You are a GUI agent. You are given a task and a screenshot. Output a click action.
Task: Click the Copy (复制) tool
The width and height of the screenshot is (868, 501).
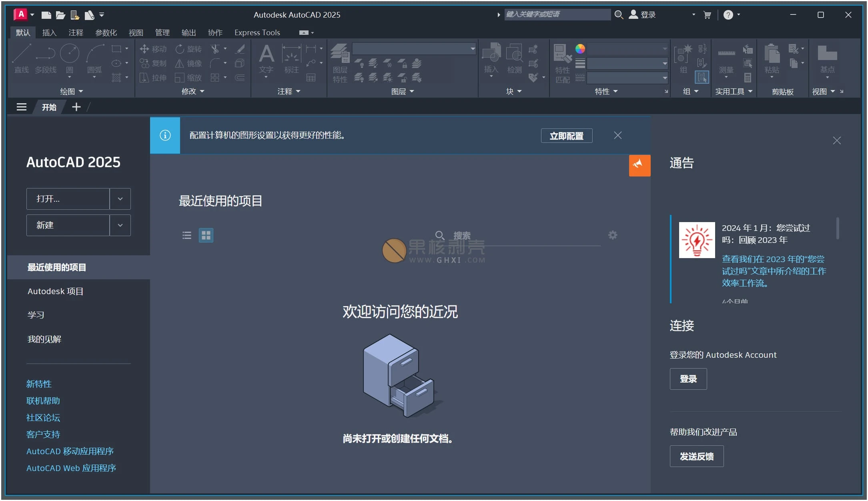click(x=153, y=63)
